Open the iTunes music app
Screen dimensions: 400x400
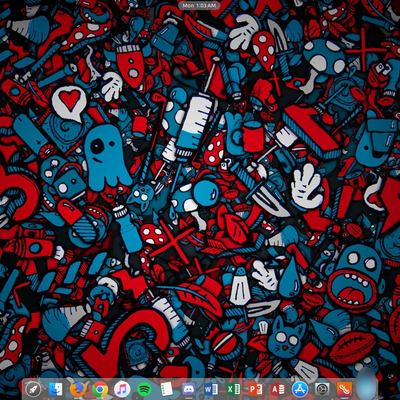point(122,389)
